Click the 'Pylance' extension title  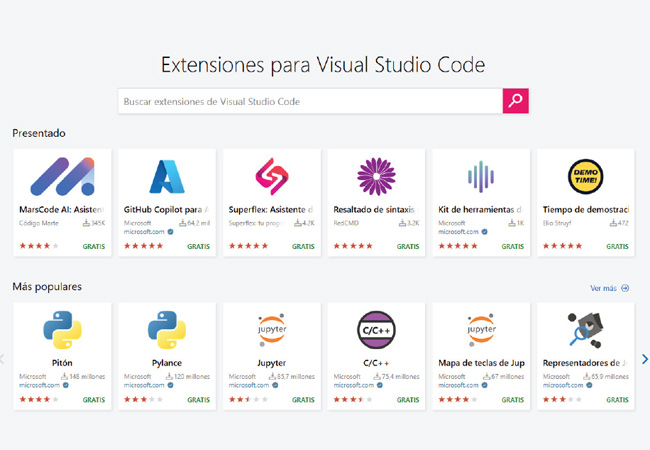(167, 363)
